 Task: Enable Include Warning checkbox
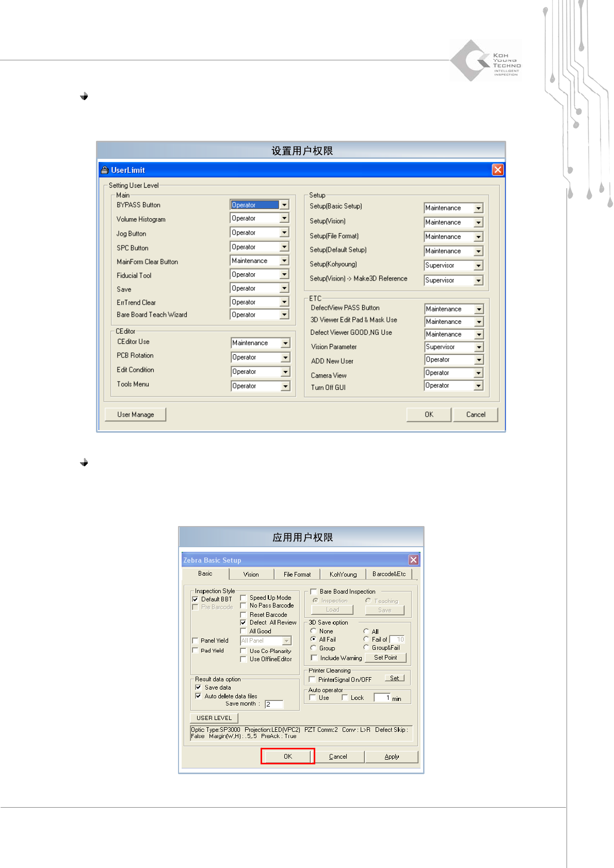[314, 658]
